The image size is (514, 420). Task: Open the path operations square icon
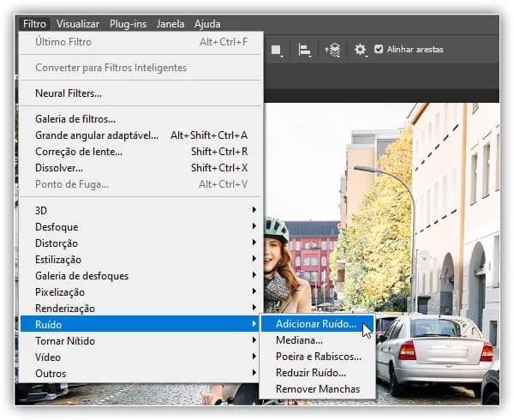click(x=277, y=51)
